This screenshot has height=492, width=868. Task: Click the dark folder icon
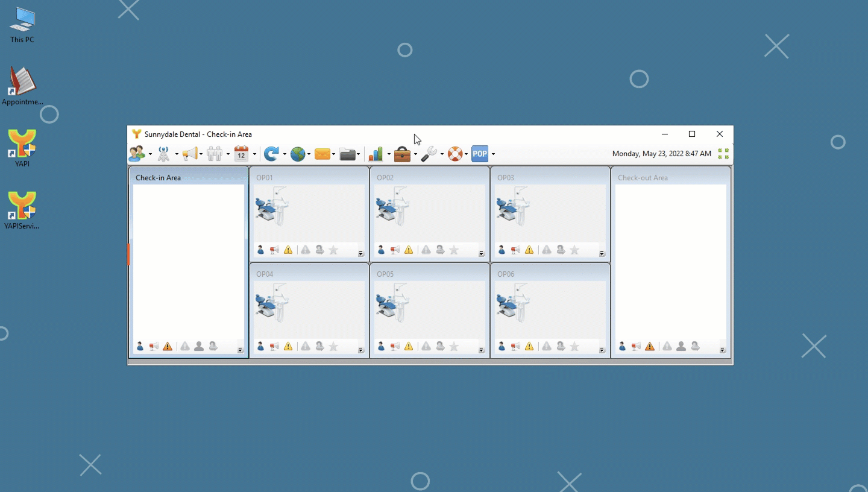pyautogui.click(x=348, y=154)
